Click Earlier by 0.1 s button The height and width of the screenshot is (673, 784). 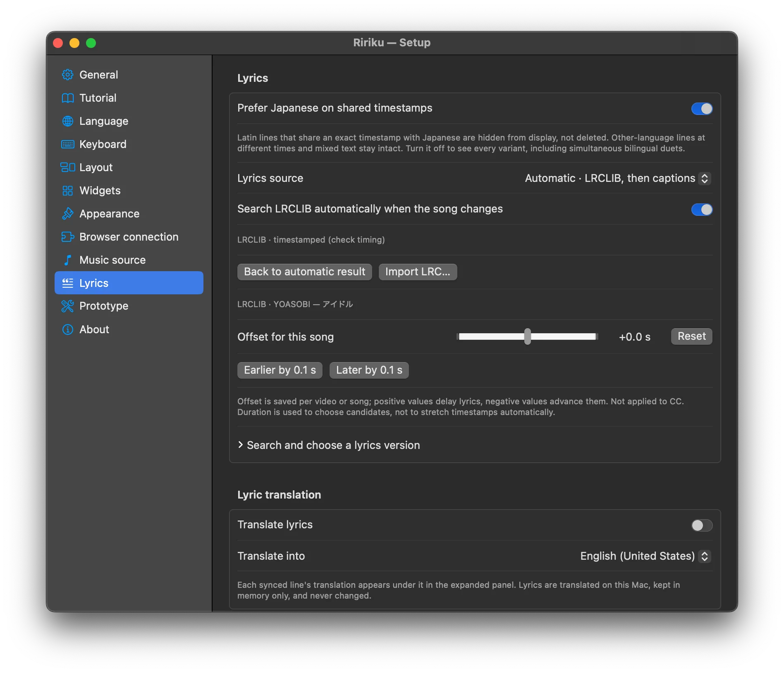coord(280,370)
